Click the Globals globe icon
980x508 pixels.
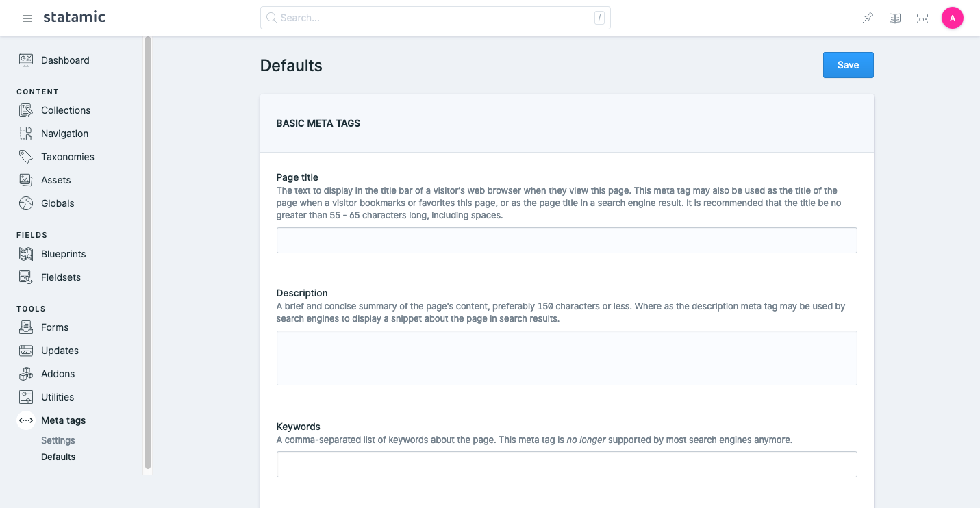(x=26, y=203)
